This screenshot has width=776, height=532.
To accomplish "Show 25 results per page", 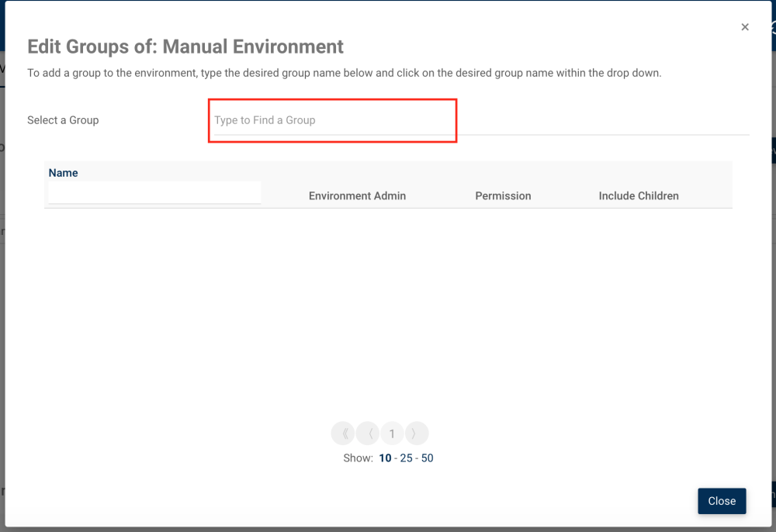I will point(406,458).
